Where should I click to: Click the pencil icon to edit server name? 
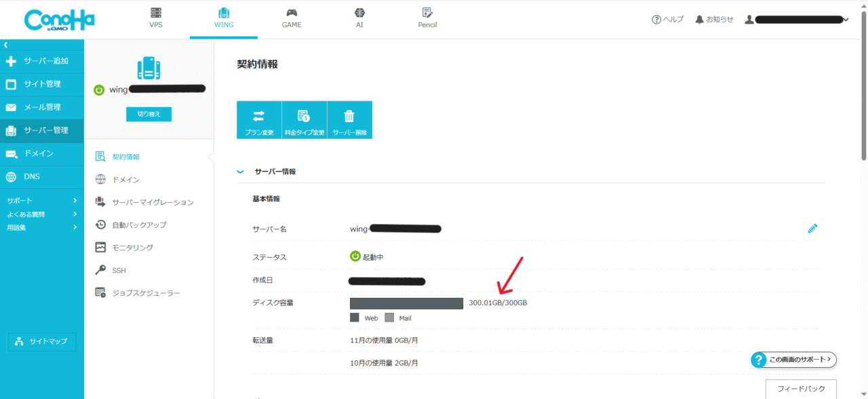pos(812,229)
